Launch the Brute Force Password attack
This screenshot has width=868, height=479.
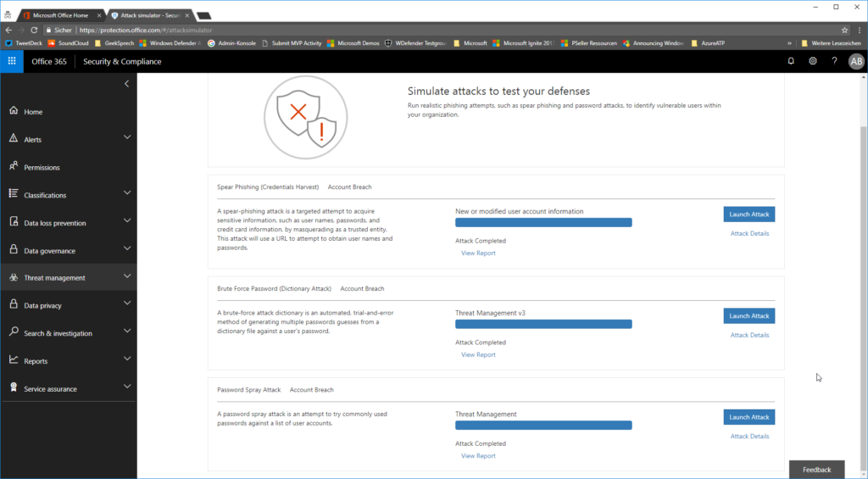749,315
